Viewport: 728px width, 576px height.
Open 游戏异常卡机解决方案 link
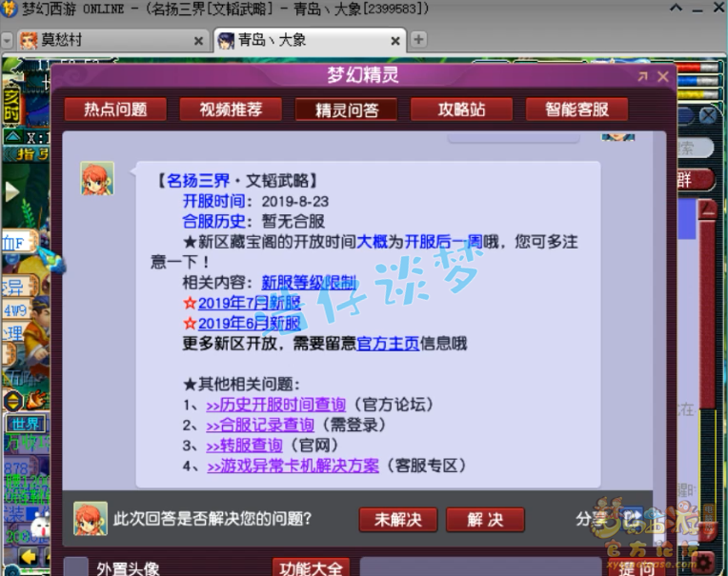[293, 466]
